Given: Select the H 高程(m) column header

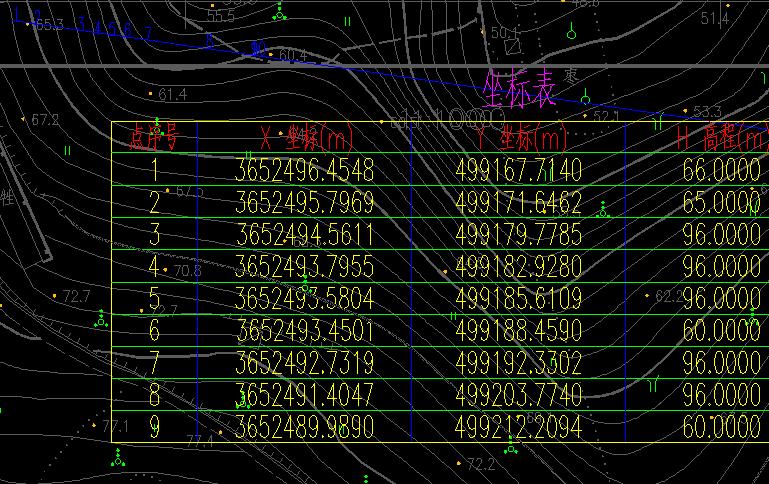Looking at the screenshot, I should (x=722, y=138).
